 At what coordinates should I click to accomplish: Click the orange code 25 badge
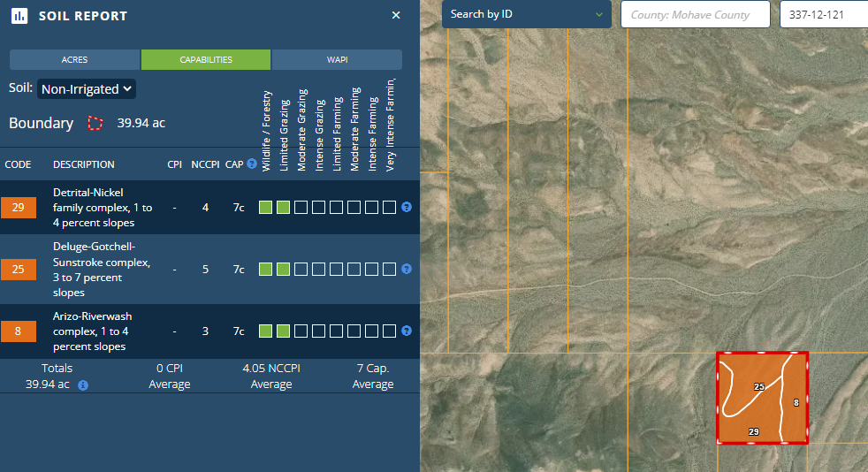19,269
